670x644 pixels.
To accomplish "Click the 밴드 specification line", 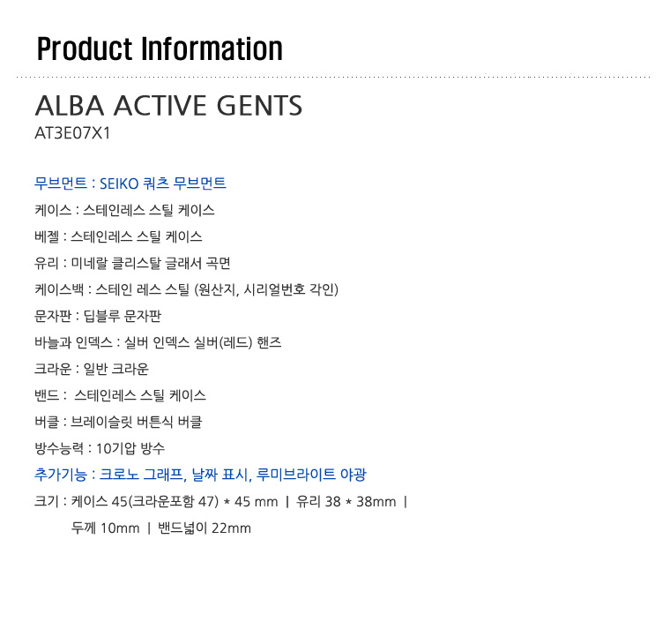I will 120,395.
